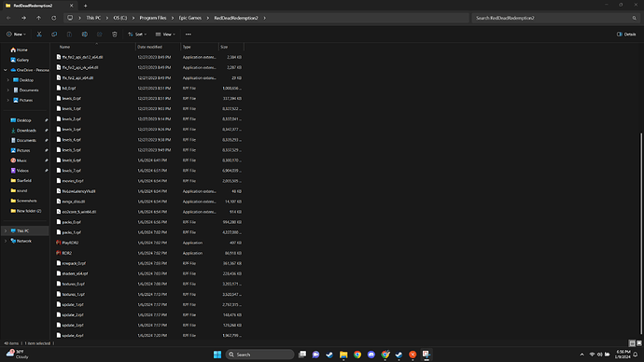Open the New item menu
The width and height of the screenshot is (644, 362).
pyautogui.click(x=16, y=35)
